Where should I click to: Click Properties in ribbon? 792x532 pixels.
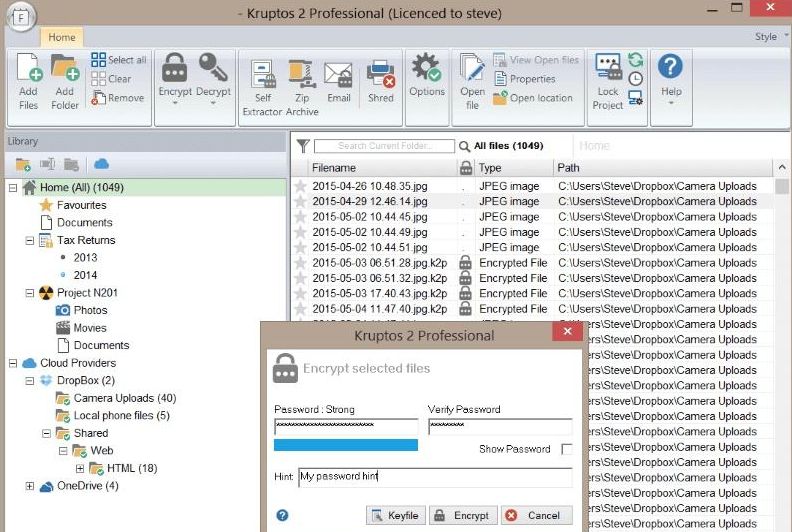(x=524, y=79)
